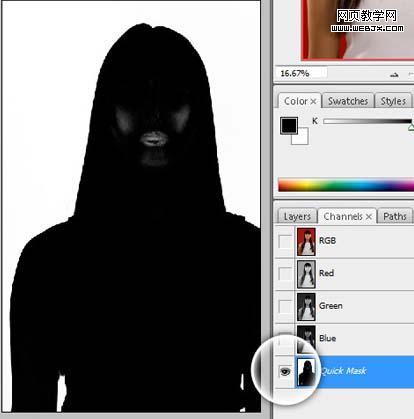
Task: Select the RGB composite channel thumbnail
Action: 306,242
